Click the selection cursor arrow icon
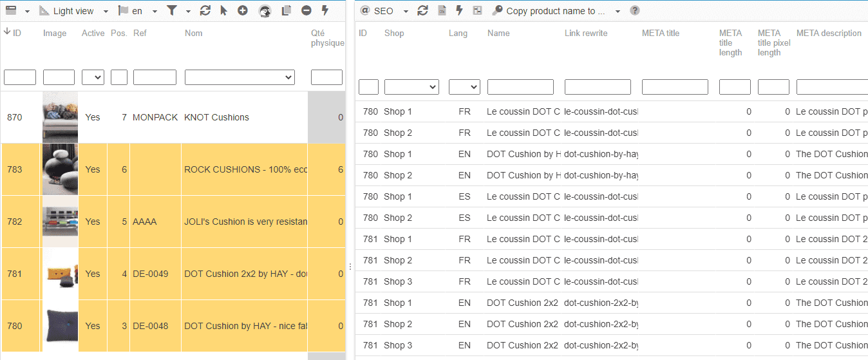Screen dimensions: 868x360 [x=223, y=10]
